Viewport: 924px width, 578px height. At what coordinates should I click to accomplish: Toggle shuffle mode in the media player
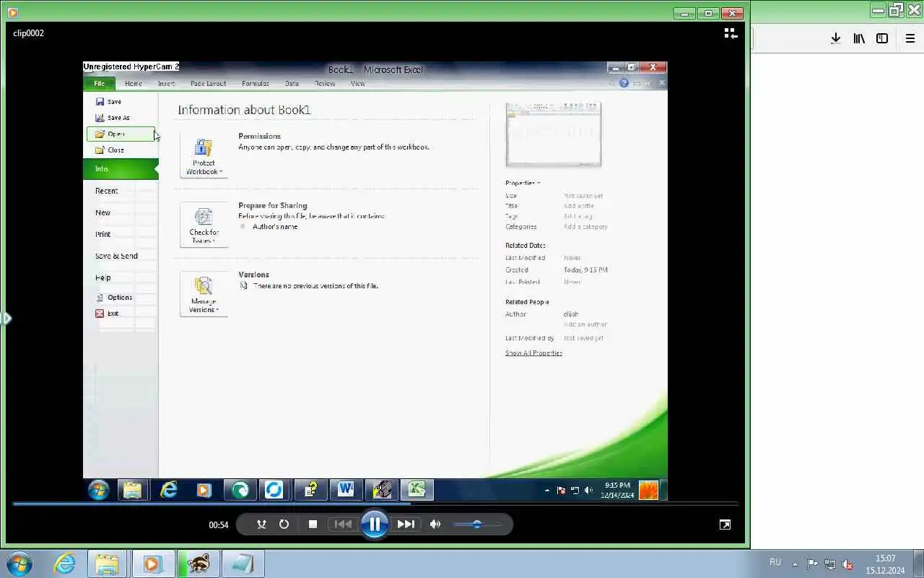tap(261, 525)
